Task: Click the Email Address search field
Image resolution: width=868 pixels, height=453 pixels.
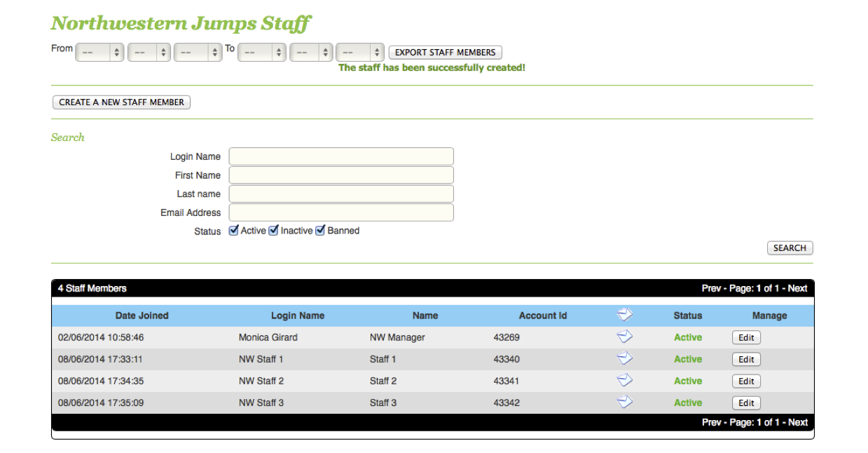Action: [341, 212]
